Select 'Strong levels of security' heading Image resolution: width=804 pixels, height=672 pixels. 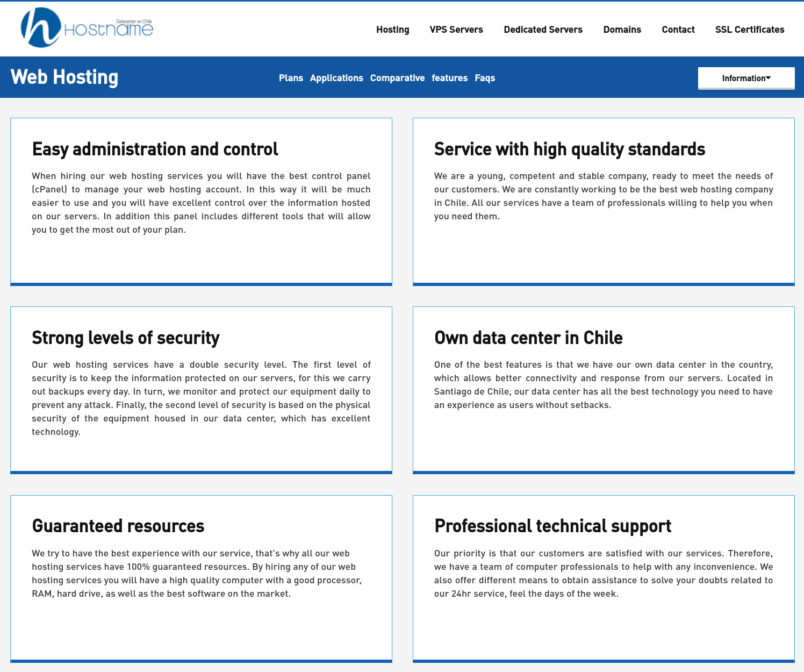click(126, 338)
